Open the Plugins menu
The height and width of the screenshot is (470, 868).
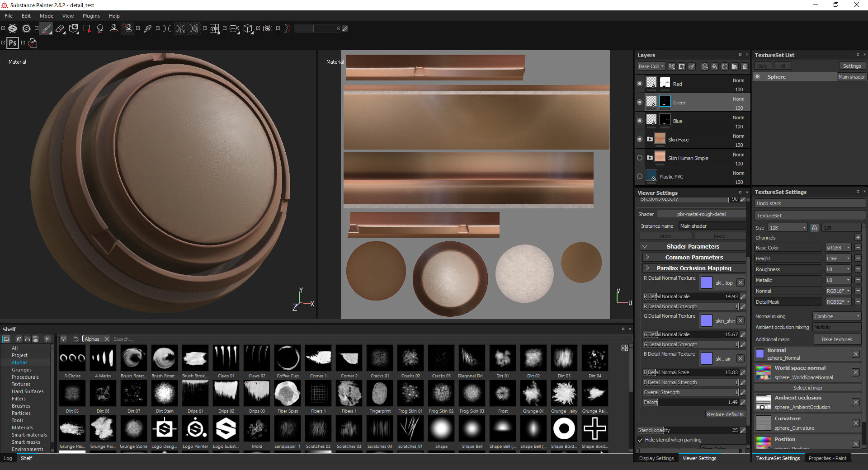click(x=91, y=16)
